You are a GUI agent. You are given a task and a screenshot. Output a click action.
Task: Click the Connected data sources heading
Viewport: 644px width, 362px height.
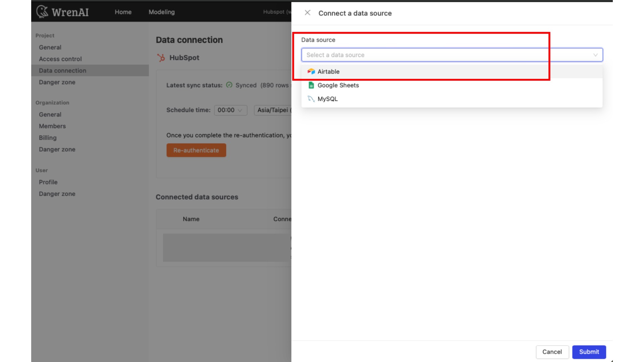[x=197, y=197]
